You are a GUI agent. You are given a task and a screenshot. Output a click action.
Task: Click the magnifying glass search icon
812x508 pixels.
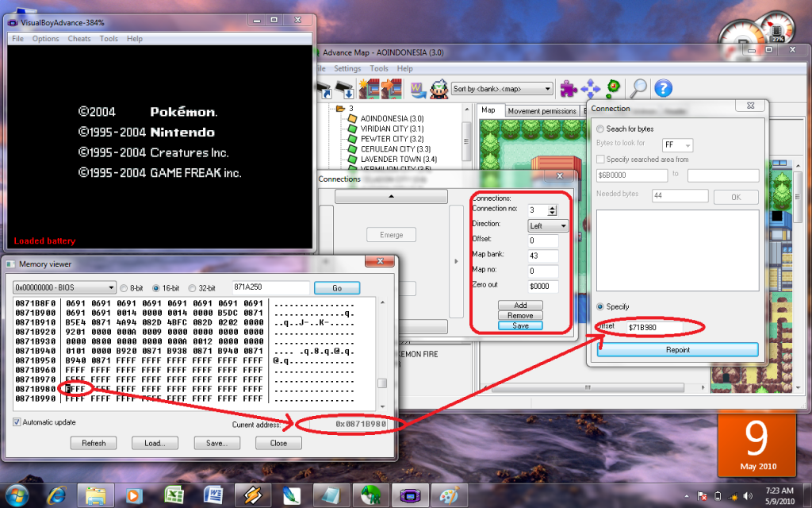click(638, 88)
